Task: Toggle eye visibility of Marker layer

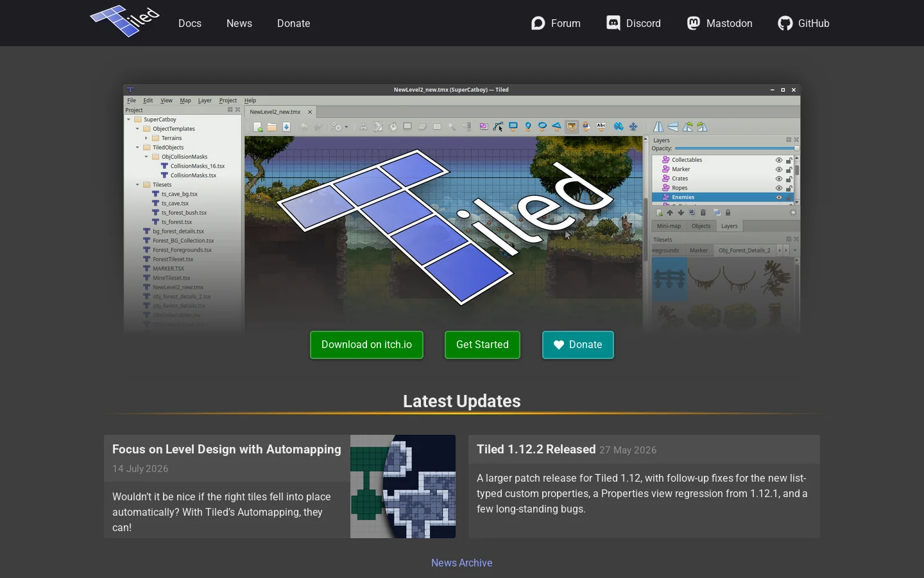Action: tap(779, 170)
